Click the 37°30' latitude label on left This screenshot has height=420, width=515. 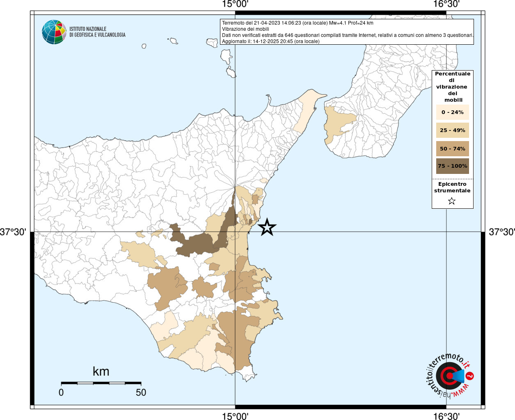click(x=13, y=232)
